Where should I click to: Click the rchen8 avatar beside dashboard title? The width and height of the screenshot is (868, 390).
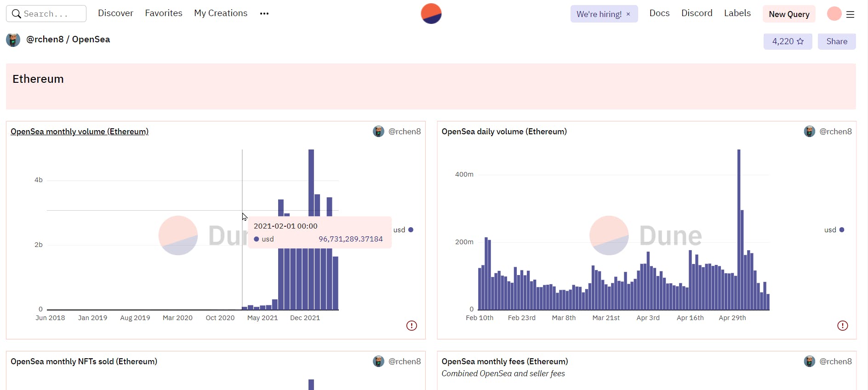click(x=13, y=40)
